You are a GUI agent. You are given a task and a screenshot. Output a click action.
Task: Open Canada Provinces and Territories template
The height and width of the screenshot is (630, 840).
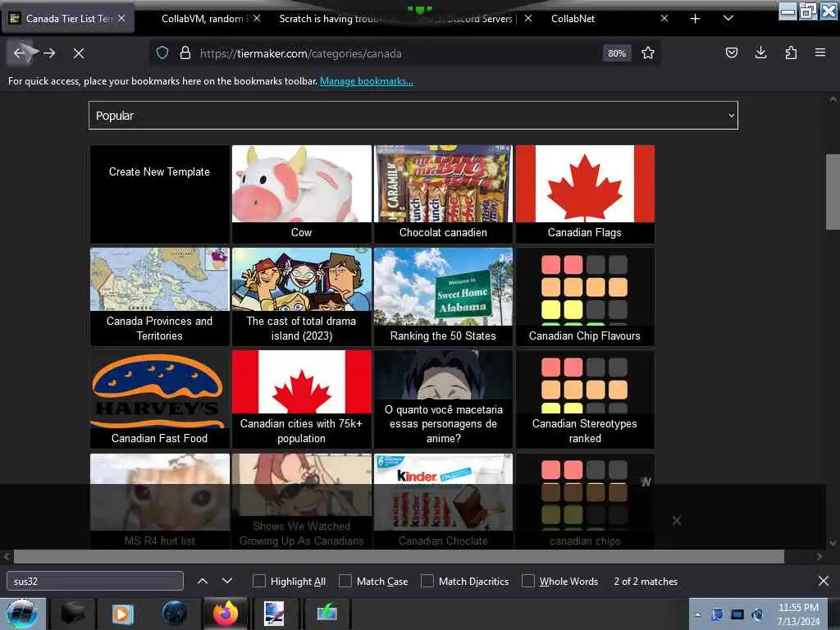[x=160, y=296]
